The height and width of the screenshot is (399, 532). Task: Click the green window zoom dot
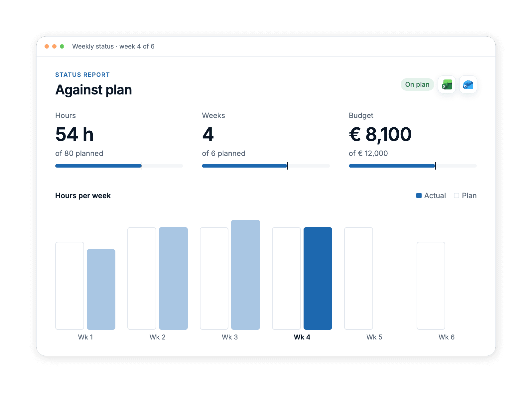[62, 46]
